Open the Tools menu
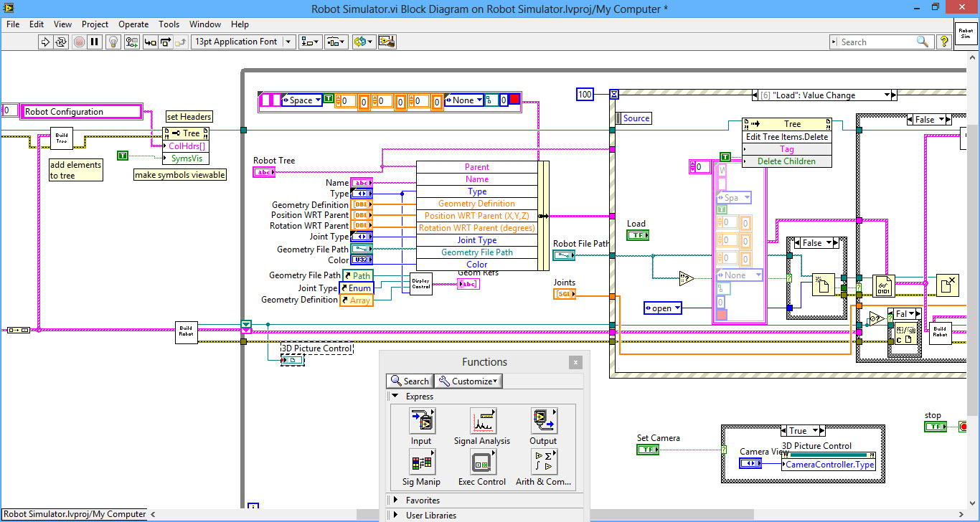The width and height of the screenshot is (980, 522). pos(169,24)
